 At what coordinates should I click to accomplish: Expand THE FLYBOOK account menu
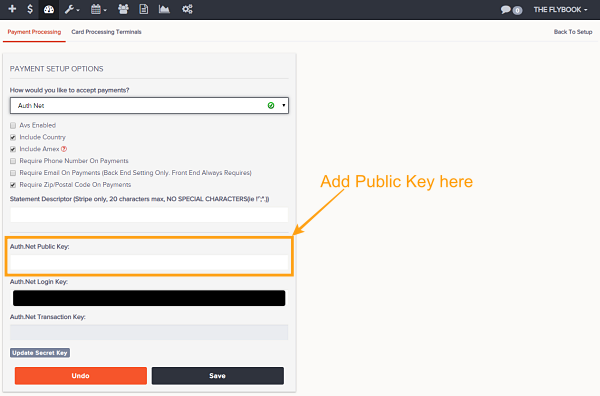(561, 10)
